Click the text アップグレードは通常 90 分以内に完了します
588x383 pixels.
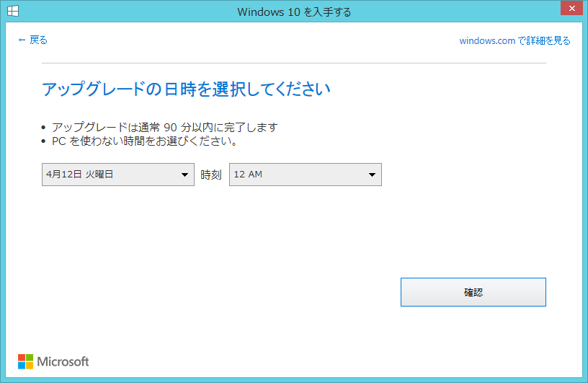pyautogui.click(x=164, y=127)
